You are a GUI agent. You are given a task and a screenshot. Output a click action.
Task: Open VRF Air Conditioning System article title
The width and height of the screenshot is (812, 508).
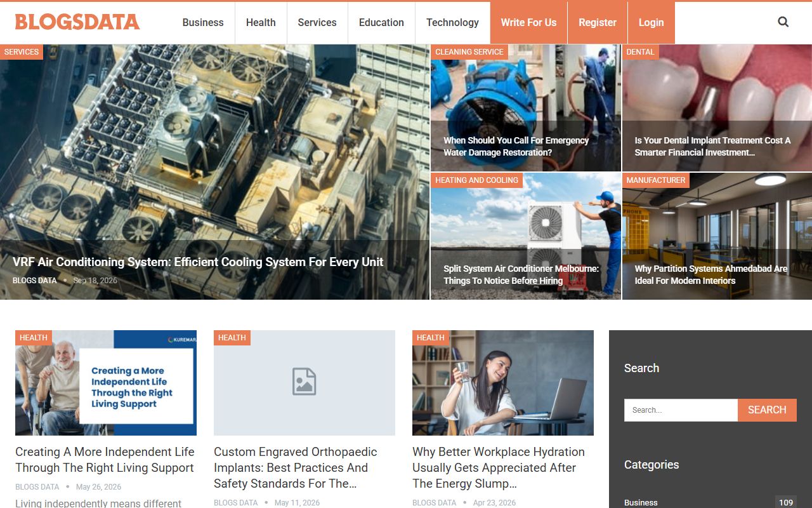198,262
